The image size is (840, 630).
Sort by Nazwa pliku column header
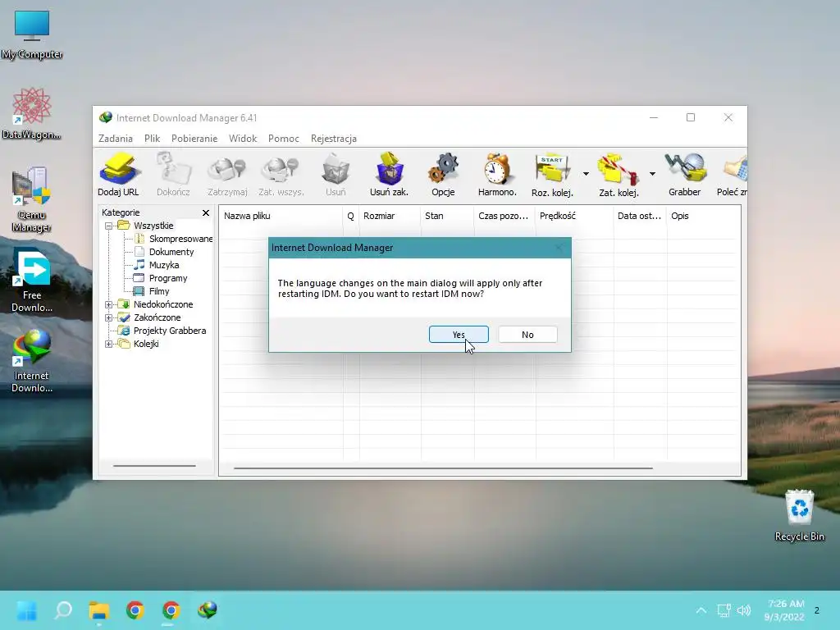(x=281, y=216)
